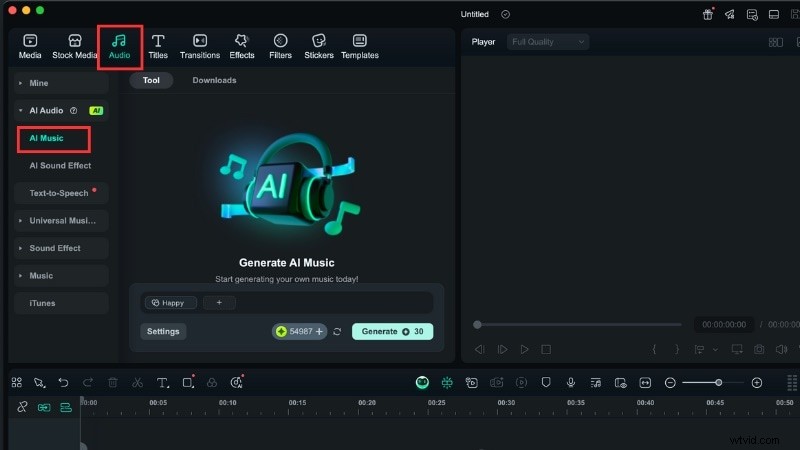Open the gift rewards icon

coord(708,14)
